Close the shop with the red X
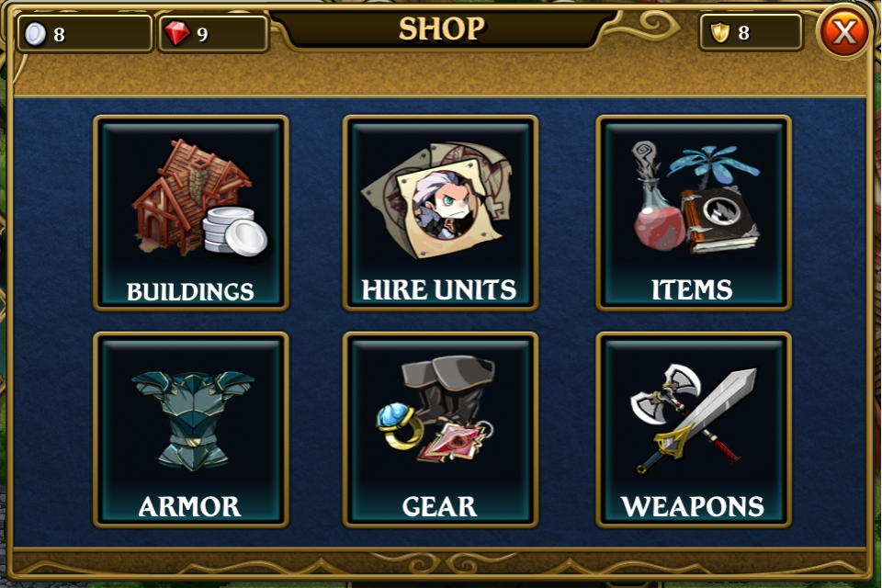Screen dimensions: 882x588 [x=843, y=32]
